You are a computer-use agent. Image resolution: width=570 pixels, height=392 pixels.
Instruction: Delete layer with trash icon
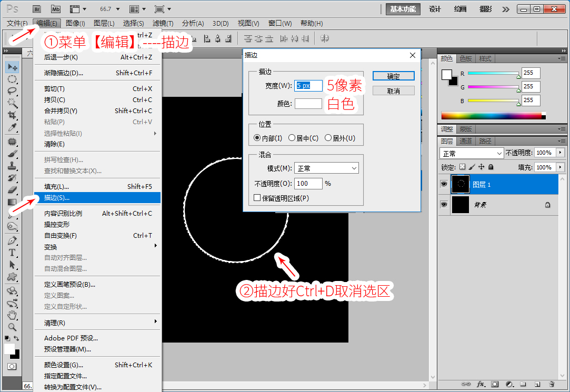552,384
